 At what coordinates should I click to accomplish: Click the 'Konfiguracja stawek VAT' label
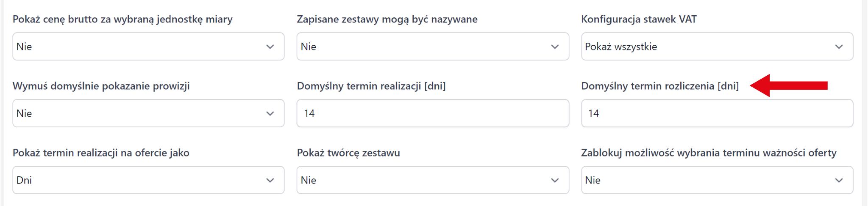tap(639, 19)
